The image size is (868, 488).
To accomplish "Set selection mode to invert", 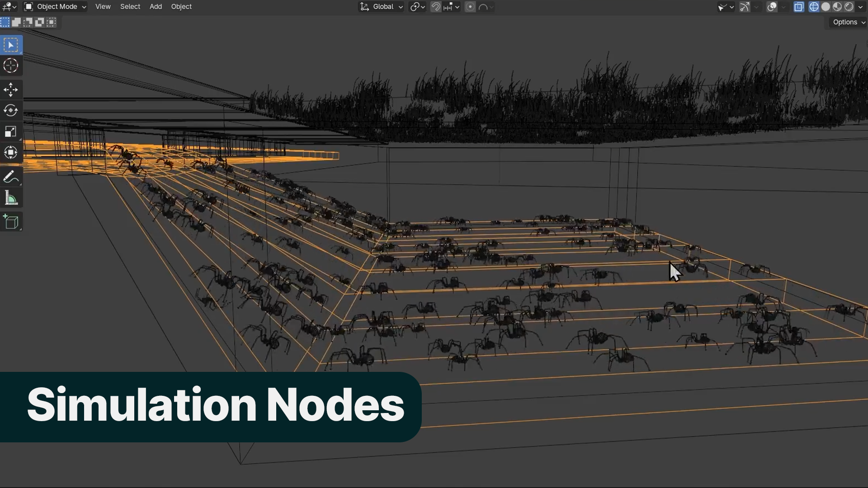I will coord(40,22).
